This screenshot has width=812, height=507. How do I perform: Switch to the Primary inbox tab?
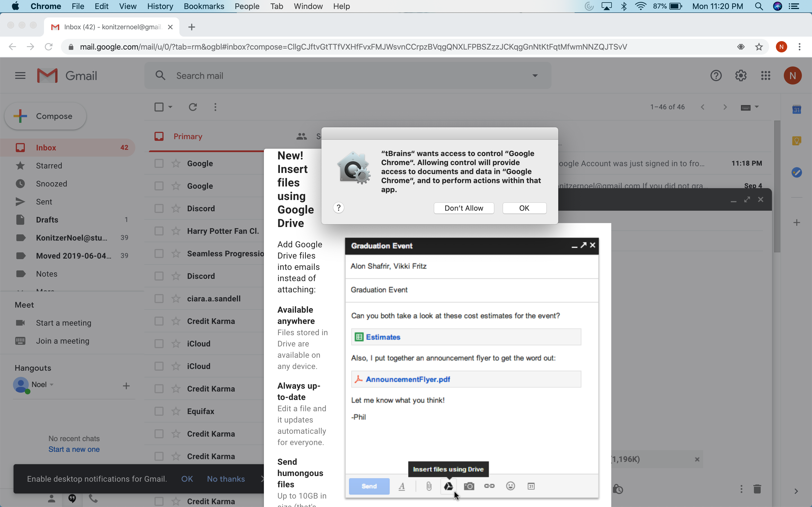(187, 137)
